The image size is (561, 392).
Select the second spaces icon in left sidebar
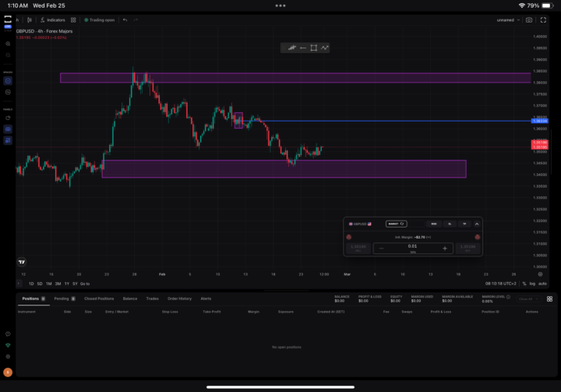point(8,92)
